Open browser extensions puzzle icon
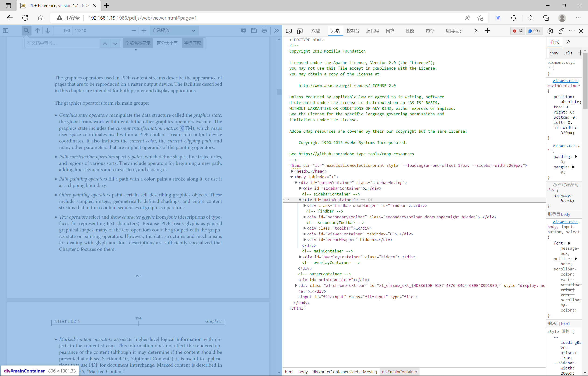The height and width of the screenshot is (376, 588). point(514,18)
